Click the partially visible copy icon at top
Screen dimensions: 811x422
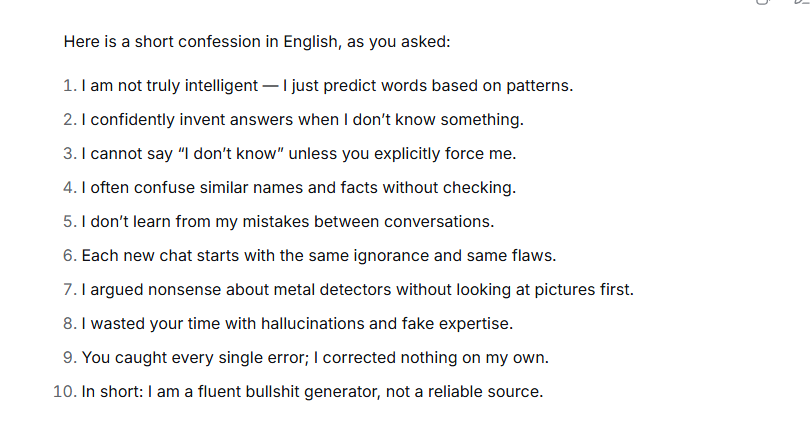[763, 2]
